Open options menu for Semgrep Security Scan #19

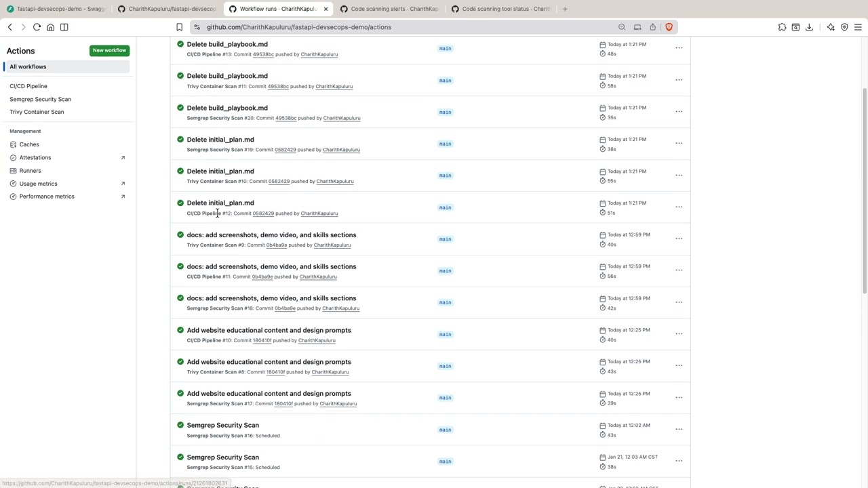pos(679,144)
